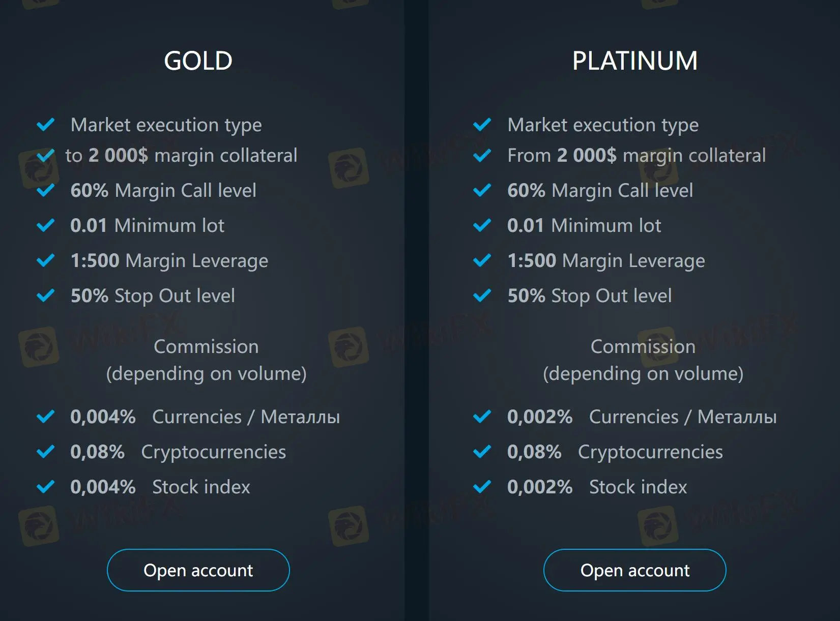This screenshot has width=840, height=621.
Task: Click the Platinum Commission depending on volume label
Action: 643,360
